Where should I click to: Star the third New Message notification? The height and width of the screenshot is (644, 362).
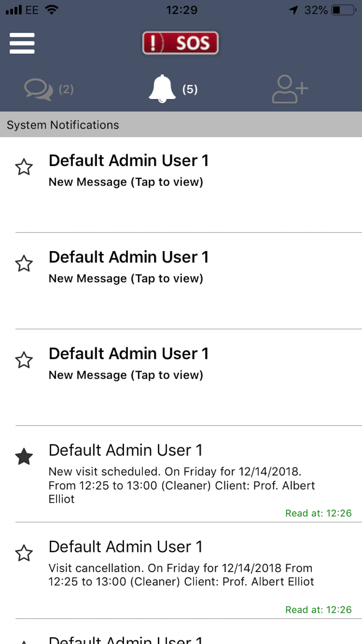[24, 360]
